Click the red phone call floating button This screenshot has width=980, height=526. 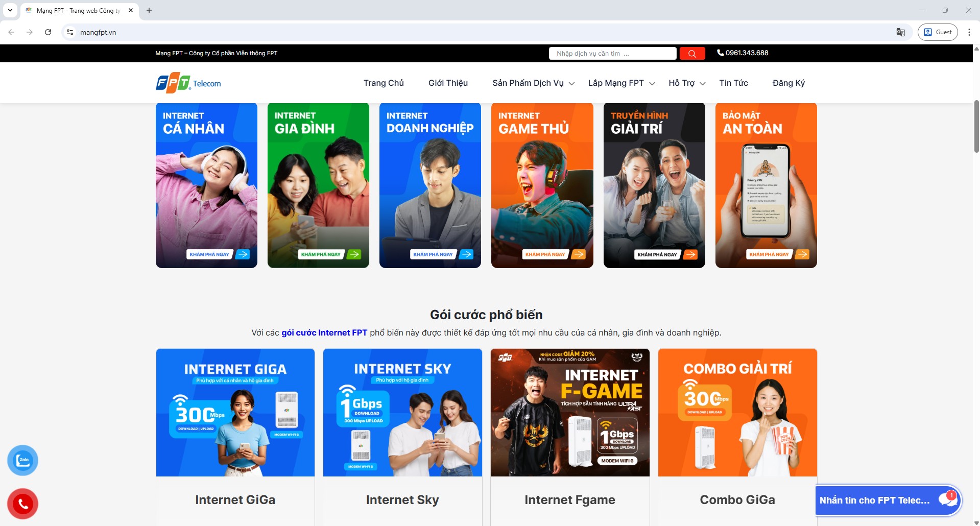pos(23,504)
